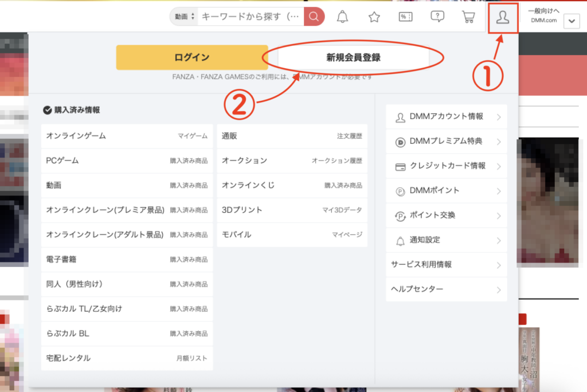The width and height of the screenshot is (587, 392).
Task: Open the help question-mark icon
Action: (437, 17)
